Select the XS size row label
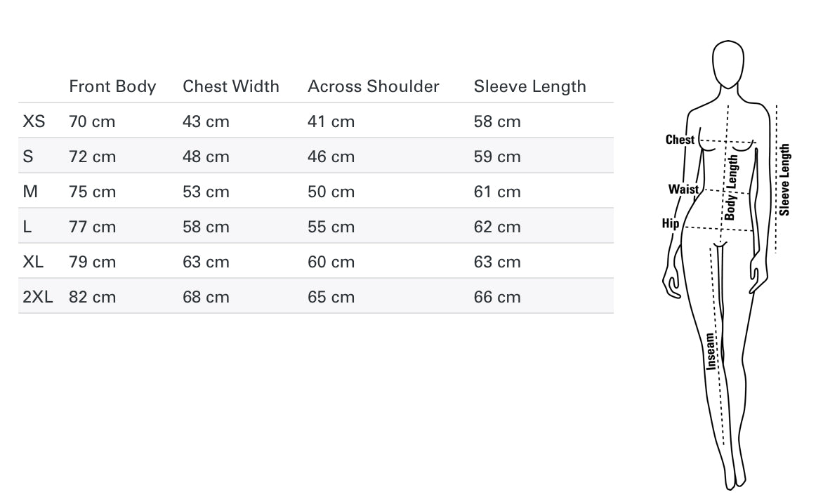 (34, 121)
